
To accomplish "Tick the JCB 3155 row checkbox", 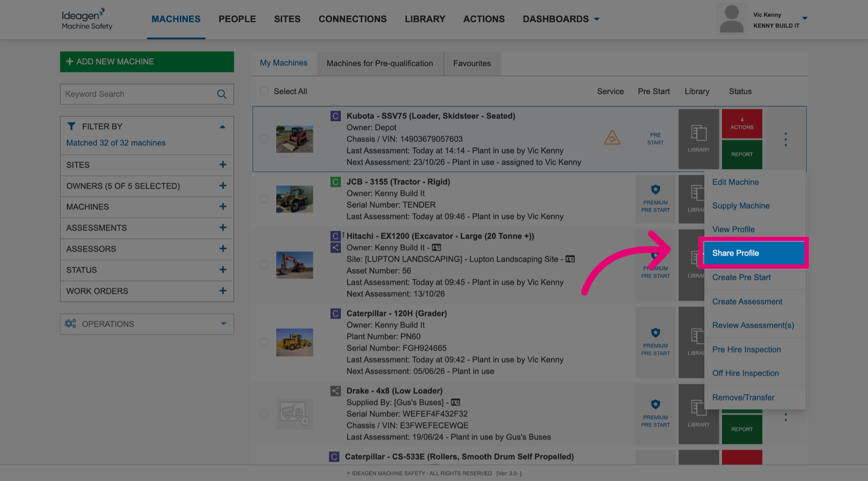I will (x=264, y=199).
